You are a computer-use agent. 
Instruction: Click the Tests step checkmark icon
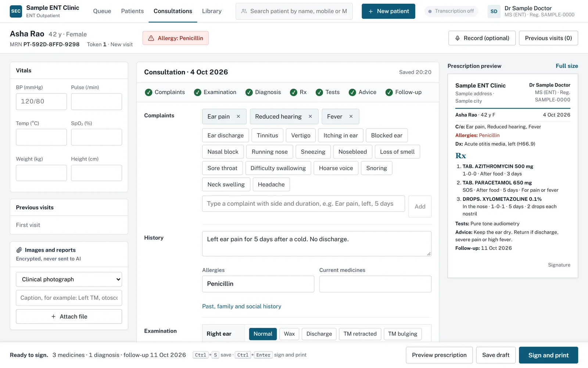coord(319,92)
